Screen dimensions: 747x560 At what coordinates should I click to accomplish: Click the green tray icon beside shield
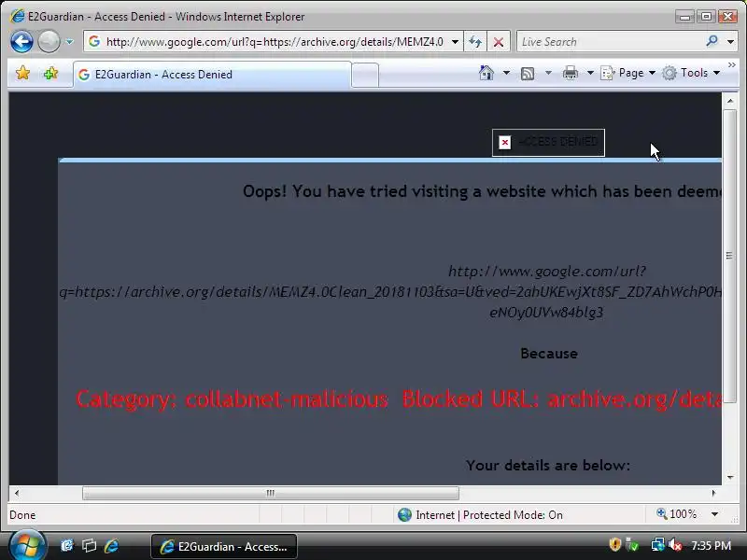[x=632, y=545]
